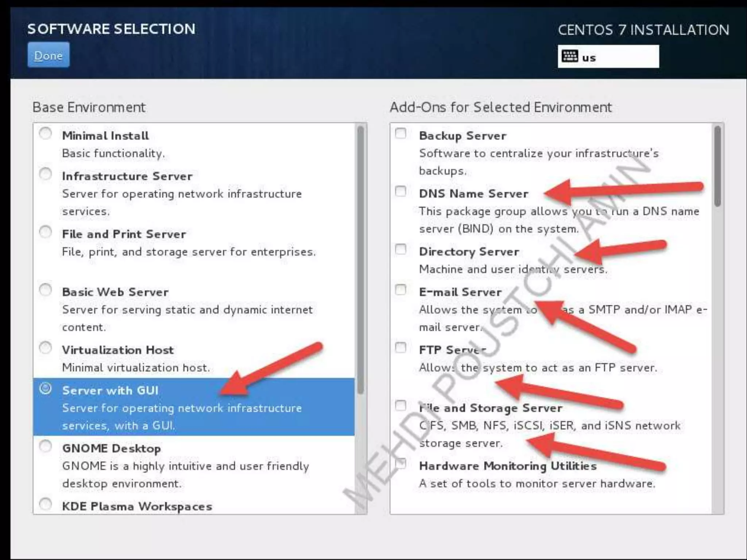The width and height of the screenshot is (747, 560).
Task: Select Virtualization Host radio button
Action: coord(45,348)
